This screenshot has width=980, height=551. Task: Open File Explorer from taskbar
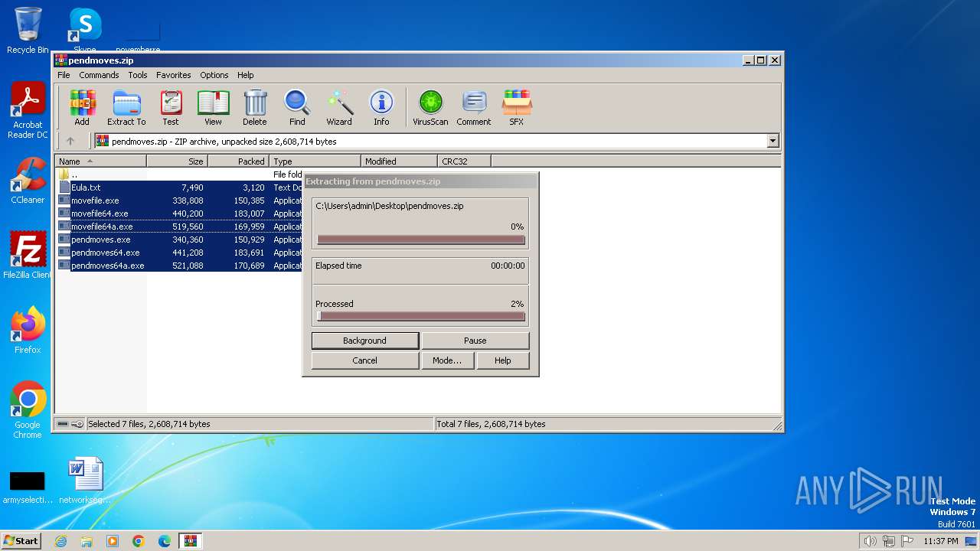(x=87, y=541)
